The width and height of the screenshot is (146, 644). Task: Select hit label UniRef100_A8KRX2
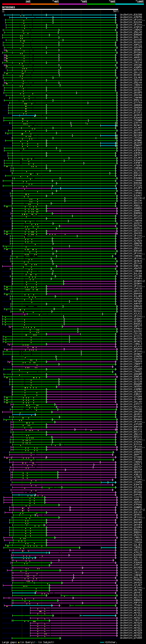(x=131, y=58)
